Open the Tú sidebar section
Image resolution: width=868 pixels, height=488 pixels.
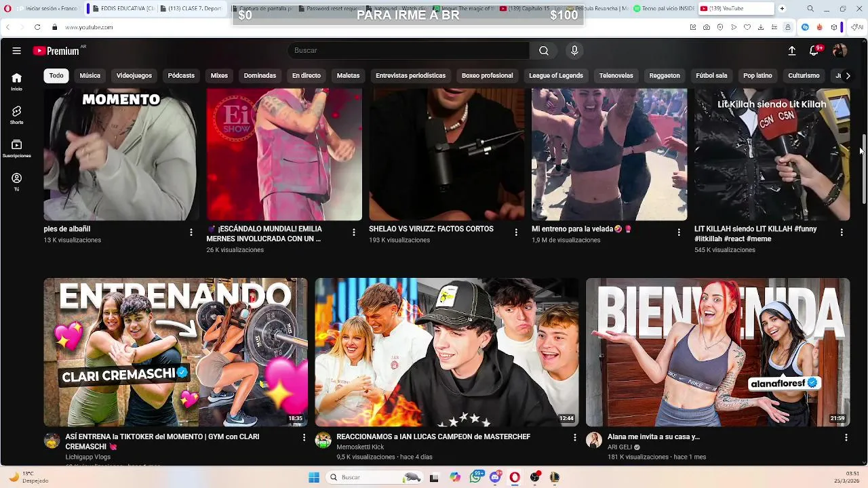click(16, 182)
